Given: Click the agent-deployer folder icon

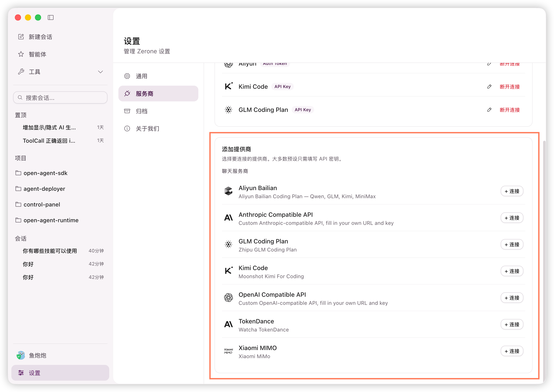Looking at the screenshot, I should 18,189.
